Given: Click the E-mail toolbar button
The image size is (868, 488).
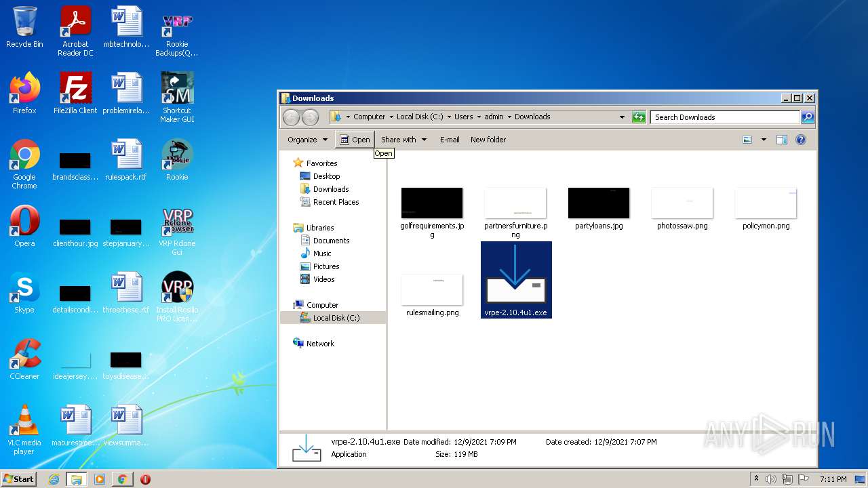Looking at the screenshot, I should click(x=450, y=140).
